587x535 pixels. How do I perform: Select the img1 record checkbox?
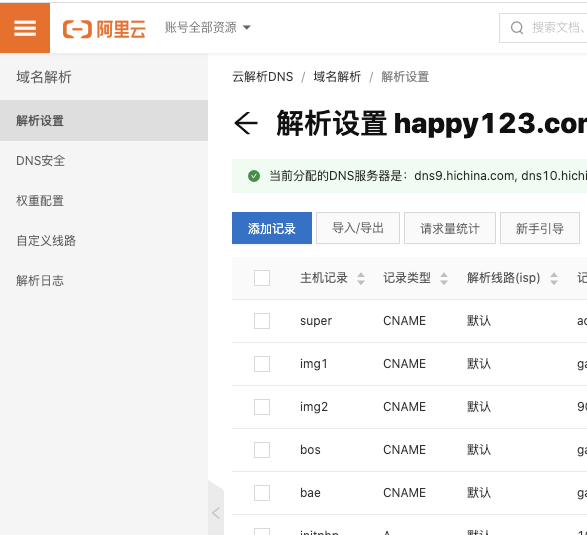(x=262, y=364)
